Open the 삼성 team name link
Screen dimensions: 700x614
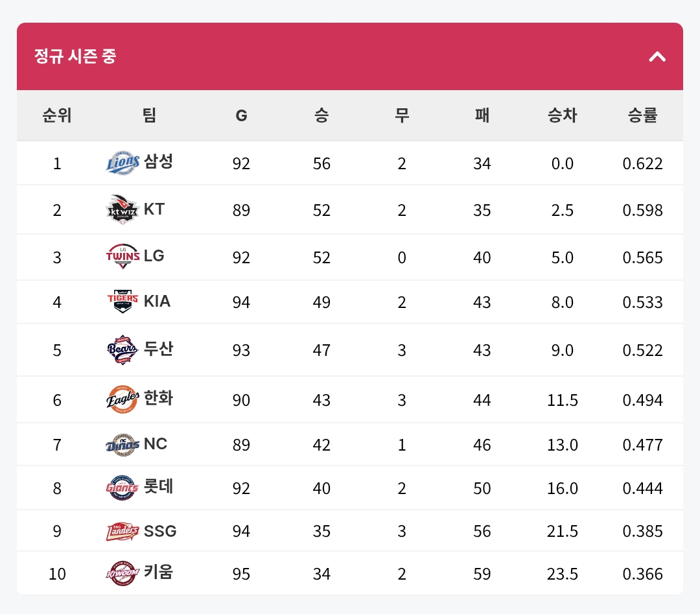[158, 161]
